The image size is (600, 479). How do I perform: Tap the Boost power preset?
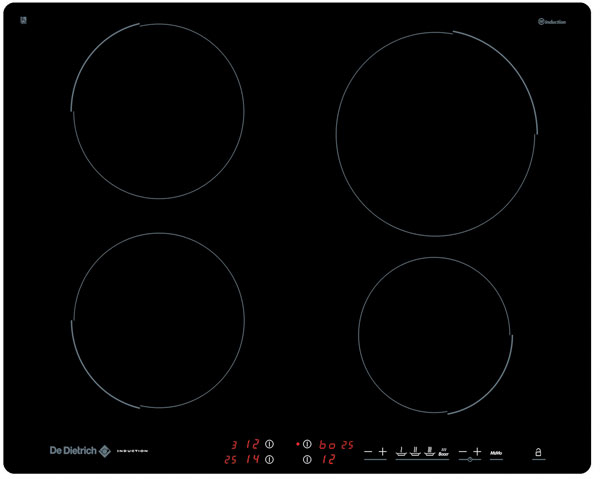click(443, 453)
